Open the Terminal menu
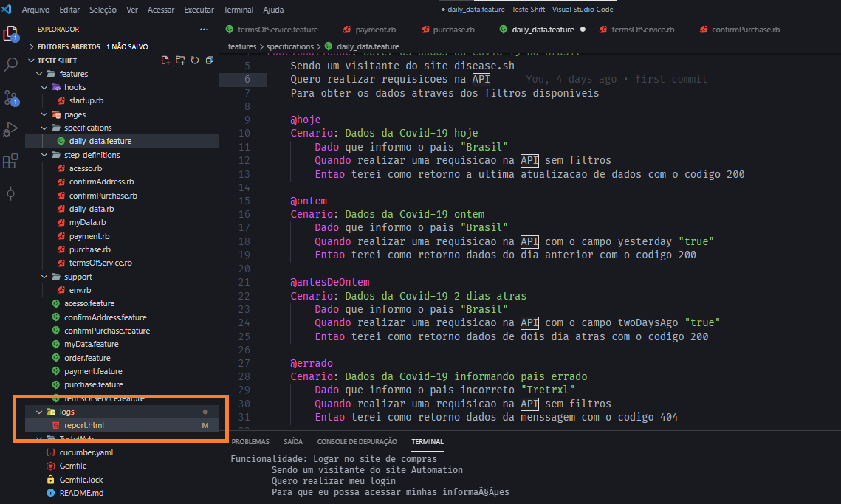Image resolution: width=841 pixels, height=504 pixels. point(238,10)
